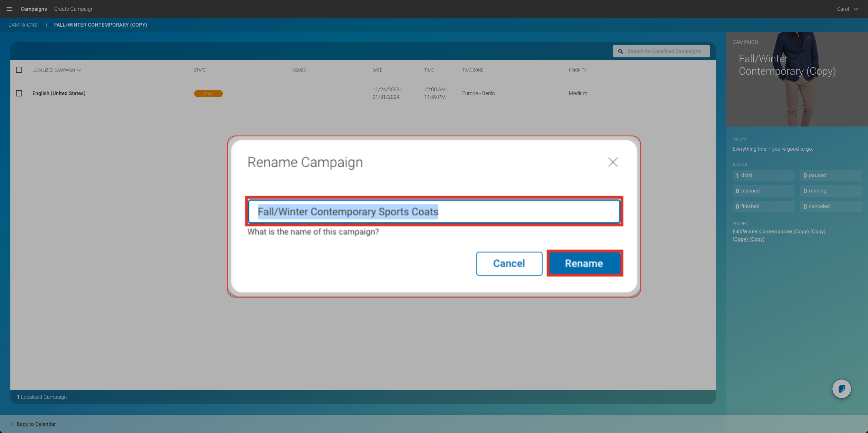Viewport: 868px width, 433px height.
Task: Sort by Localized Campaign column arrow
Action: 79,70
